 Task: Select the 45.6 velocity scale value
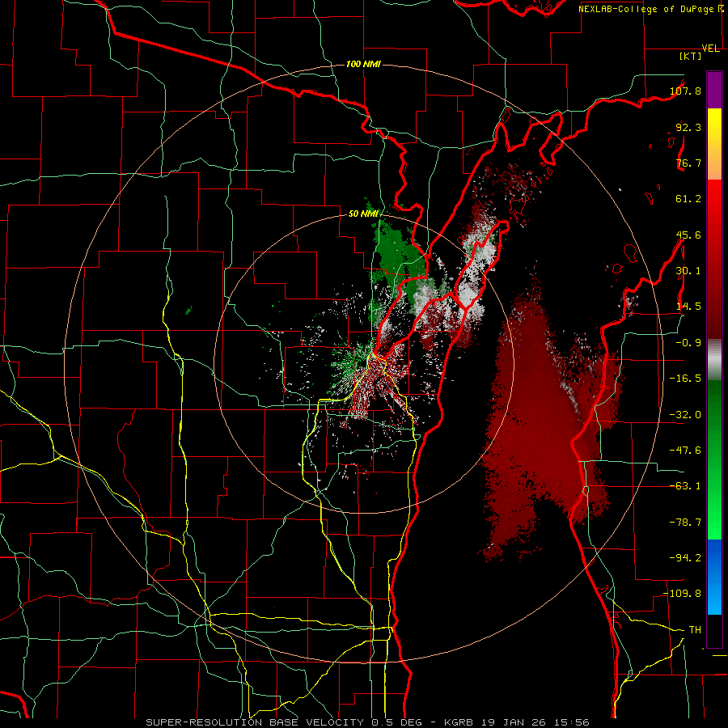click(688, 235)
